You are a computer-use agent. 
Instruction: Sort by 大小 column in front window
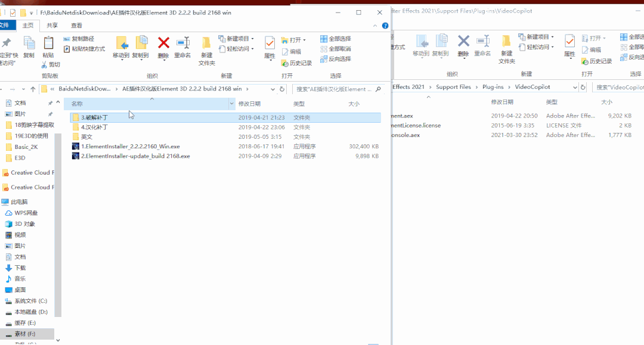coord(354,104)
